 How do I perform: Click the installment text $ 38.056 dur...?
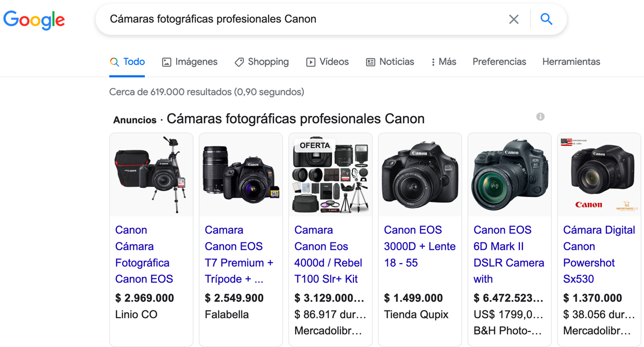pyautogui.click(x=599, y=315)
